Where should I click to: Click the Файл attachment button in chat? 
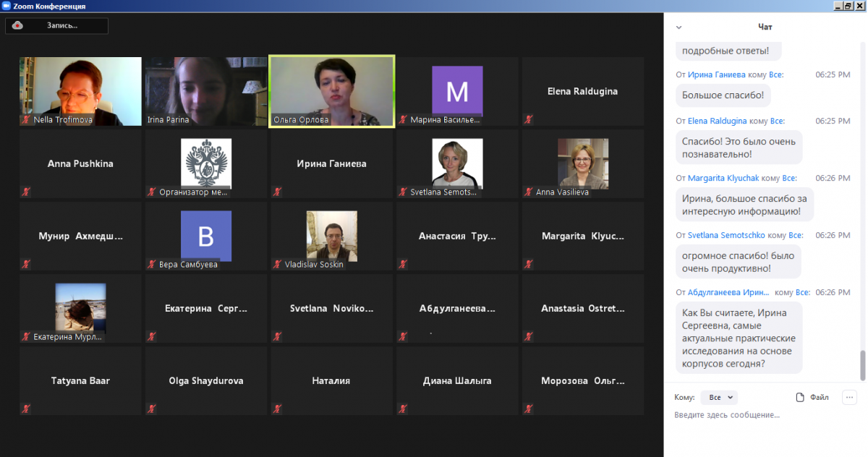(x=812, y=398)
